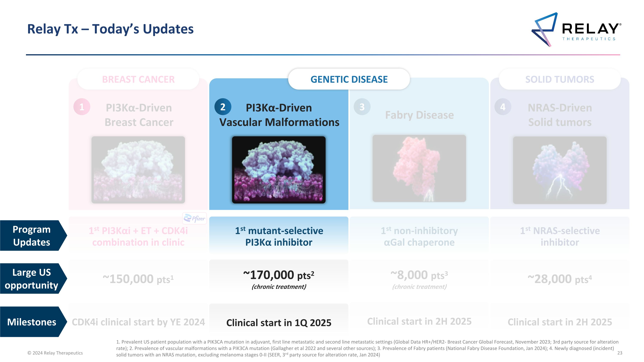Click the Milestones arrow label
The image size is (644, 362).
coord(32,322)
